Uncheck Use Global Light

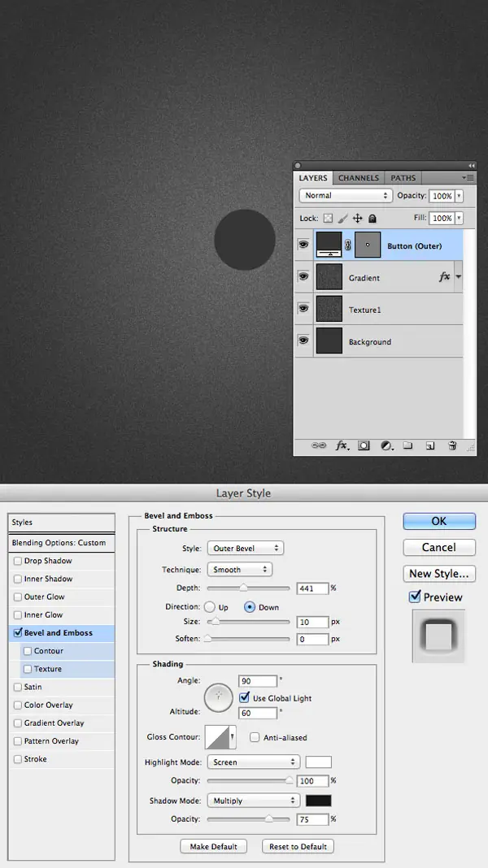[x=245, y=698]
